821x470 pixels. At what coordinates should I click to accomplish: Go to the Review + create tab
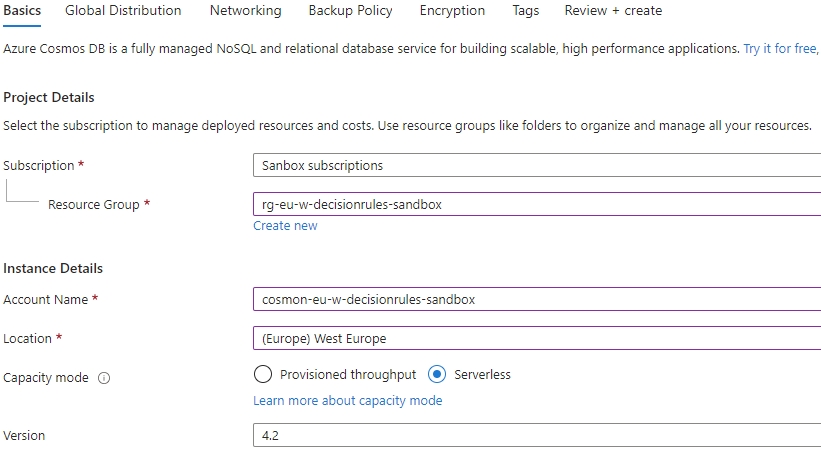[x=613, y=11]
